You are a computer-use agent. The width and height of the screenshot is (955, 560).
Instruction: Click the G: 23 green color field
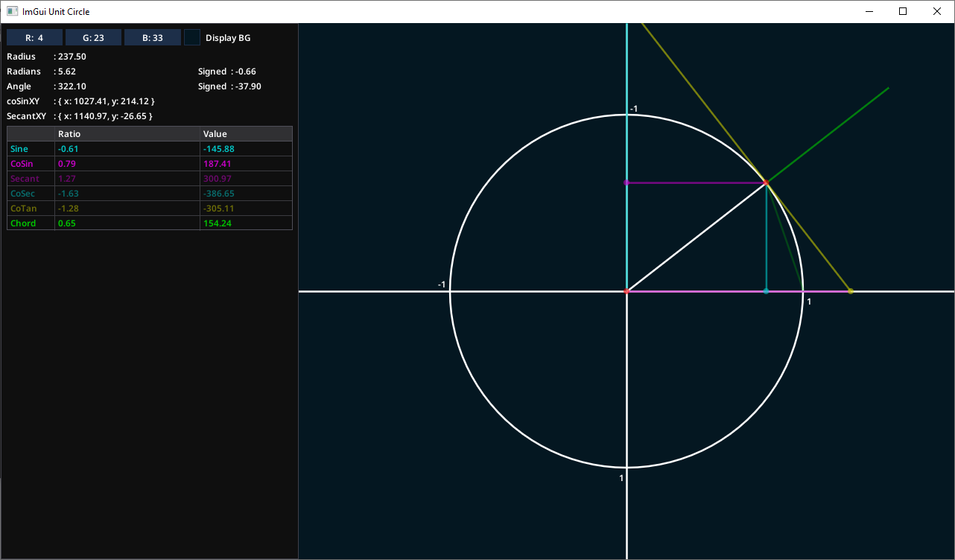point(93,38)
